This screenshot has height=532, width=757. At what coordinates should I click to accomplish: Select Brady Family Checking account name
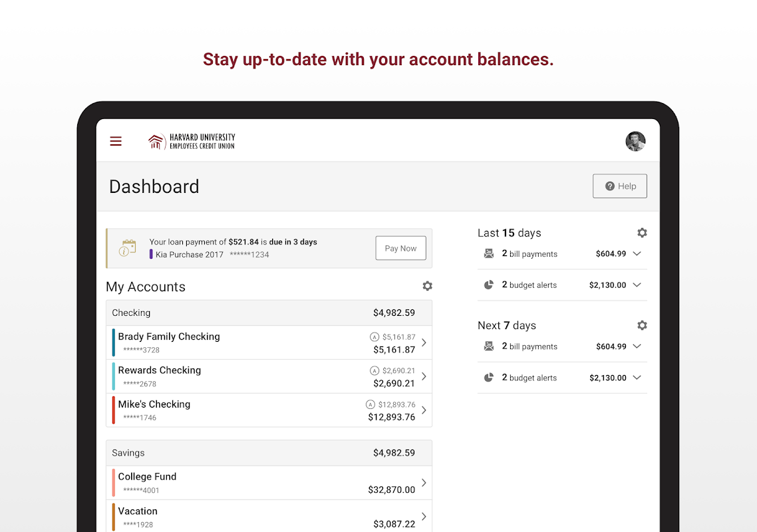point(169,336)
